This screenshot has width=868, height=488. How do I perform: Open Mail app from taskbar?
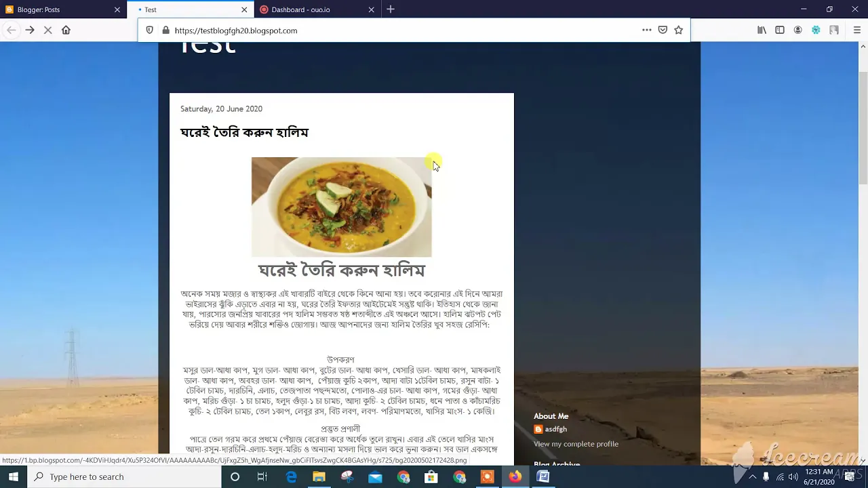pos(375,476)
